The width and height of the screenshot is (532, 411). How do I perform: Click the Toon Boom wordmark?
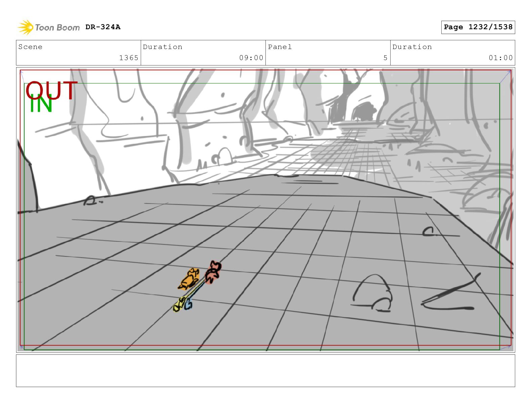[x=57, y=28]
